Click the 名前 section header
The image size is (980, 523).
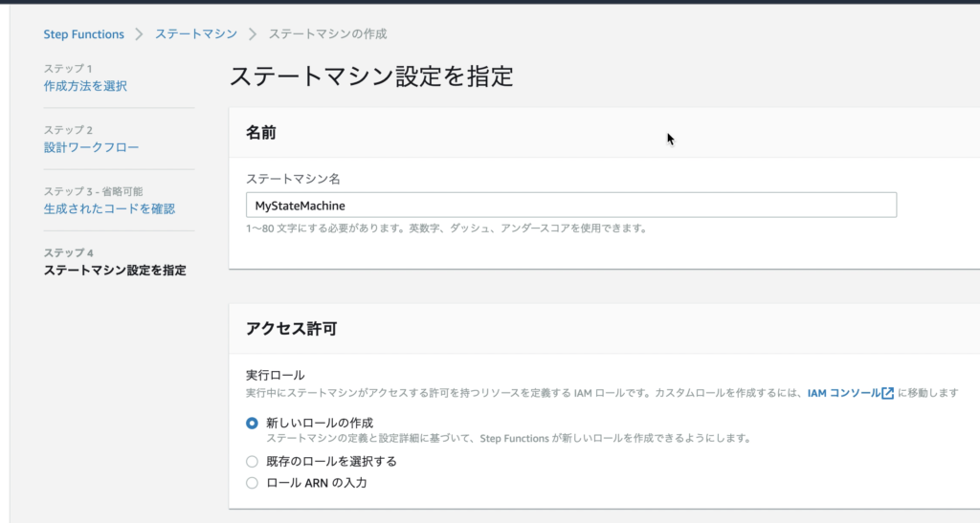(x=261, y=132)
